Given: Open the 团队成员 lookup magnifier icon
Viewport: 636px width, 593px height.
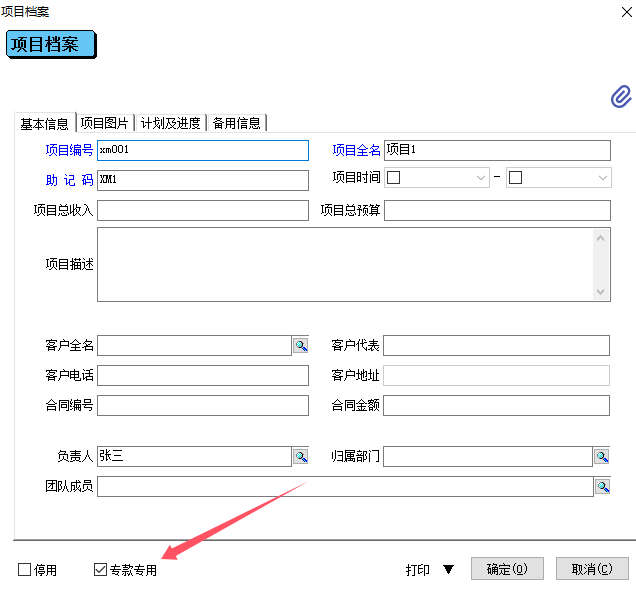Looking at the screenshot, I should coord(603,486).
